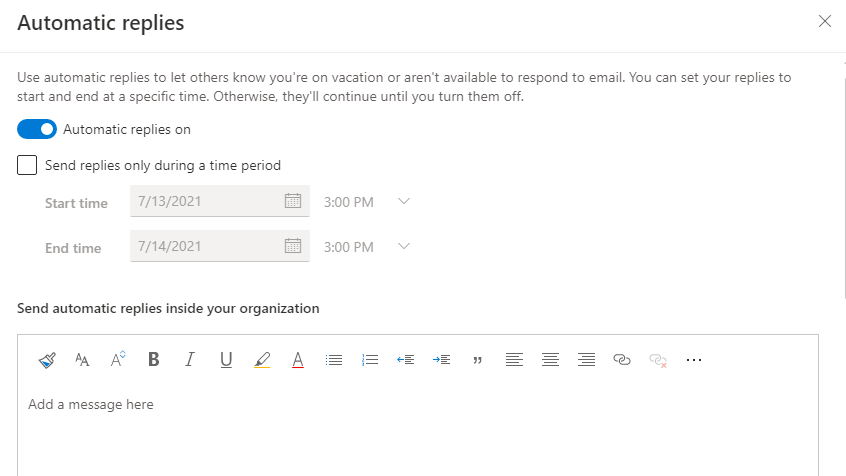Insert a numbered list
Viewport: 846px width, 476px height.
[x=370, y=360]
